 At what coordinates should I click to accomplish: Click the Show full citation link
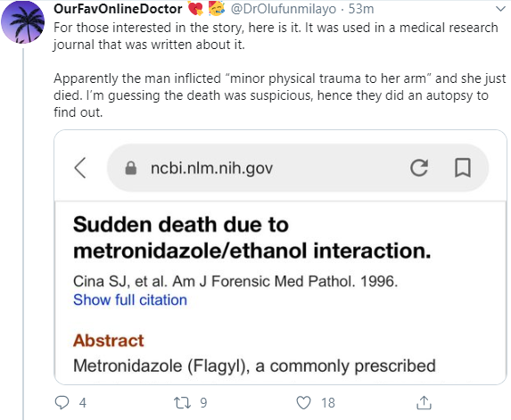tap(130, 300)
